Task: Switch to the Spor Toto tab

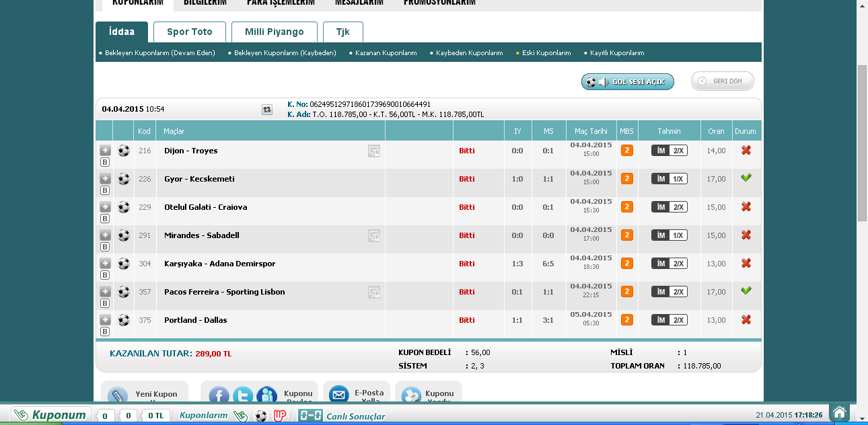Action: (189, 32)
